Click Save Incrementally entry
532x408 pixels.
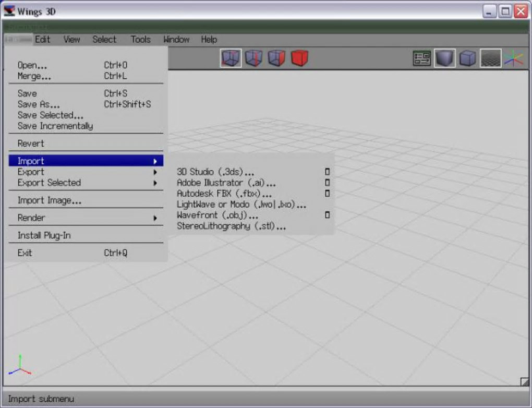(x=55, y=126)
